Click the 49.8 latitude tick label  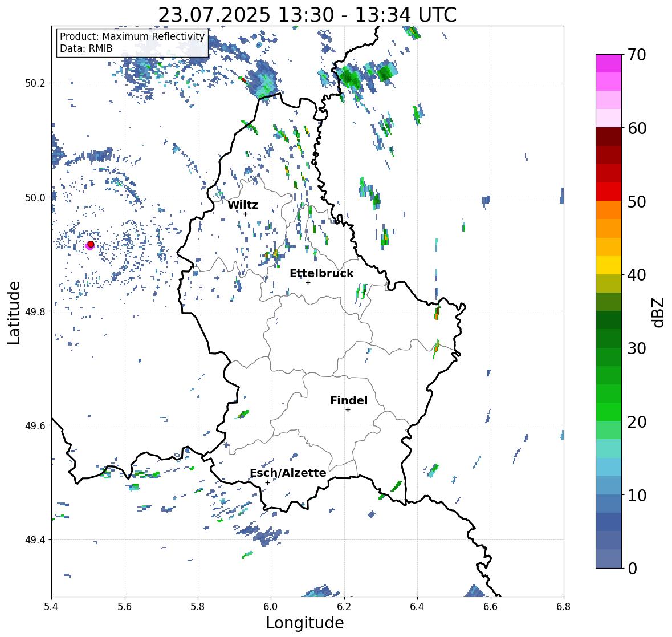pyautogui.click(x=35, y=311)
